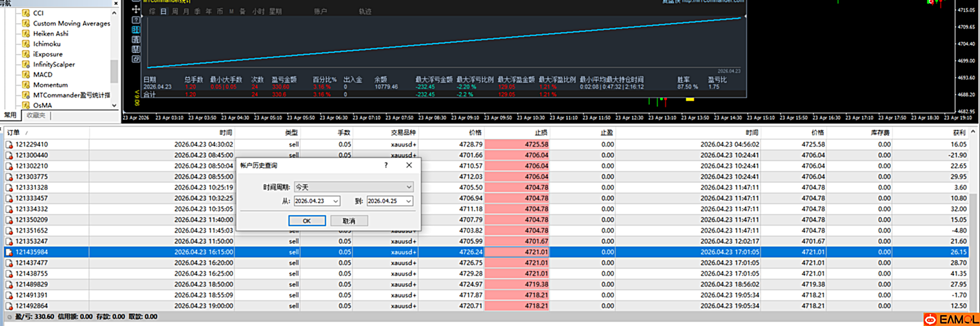Toggle the 日 daily period in statistics panel
Screen dimensions: 980x326
(x=163, y=11)
